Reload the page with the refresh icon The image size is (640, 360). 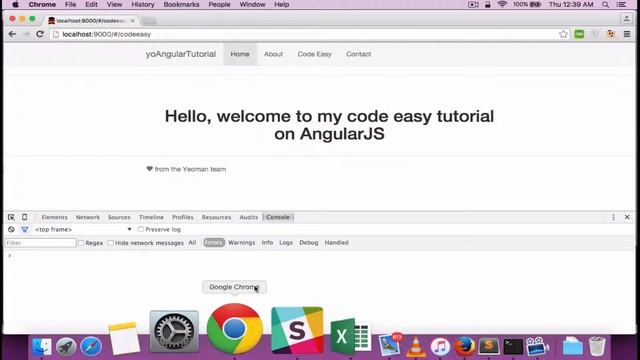pyautogui.click(x=40, y=34)
